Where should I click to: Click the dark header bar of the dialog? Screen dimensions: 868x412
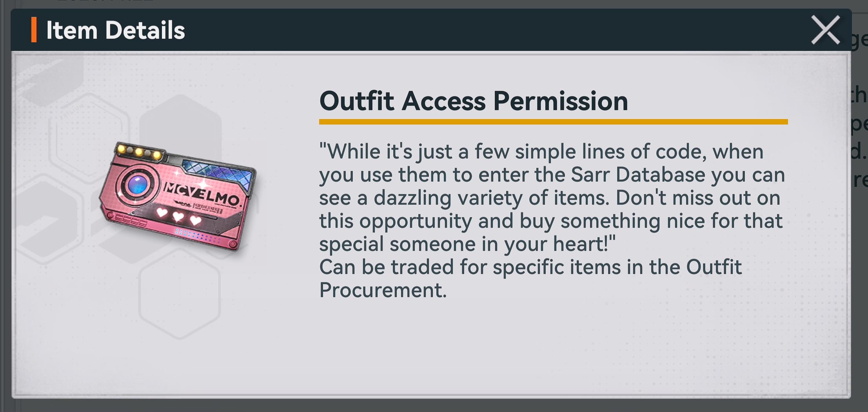click(470, 30)
